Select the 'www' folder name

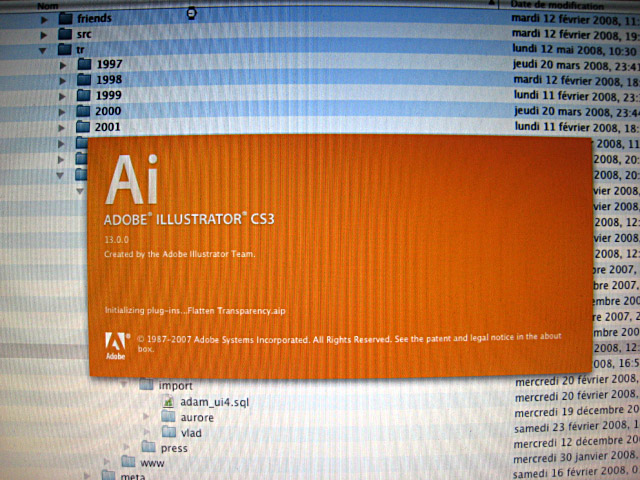pyautogui.click(x=152, y=463)
